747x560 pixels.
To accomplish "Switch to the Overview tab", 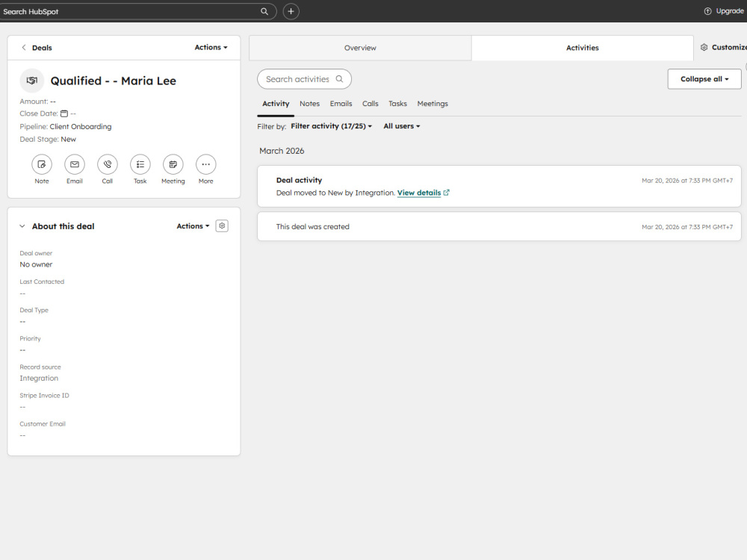I will click(x=360, y=48).
